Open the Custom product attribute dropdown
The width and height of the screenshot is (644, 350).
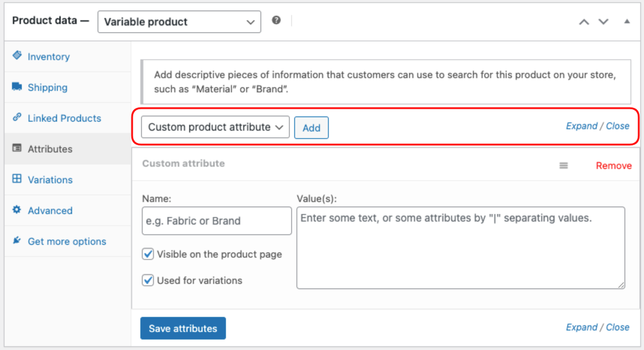tap(215, 127)
